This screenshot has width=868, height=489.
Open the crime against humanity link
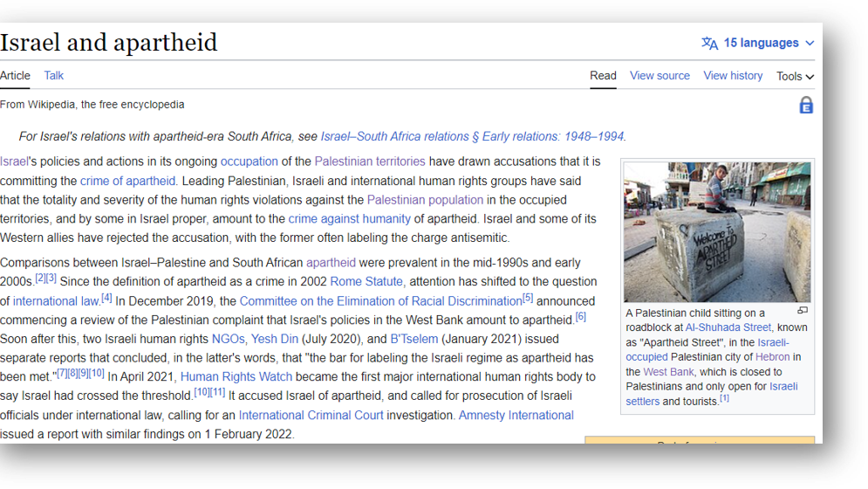coord(349,218)
